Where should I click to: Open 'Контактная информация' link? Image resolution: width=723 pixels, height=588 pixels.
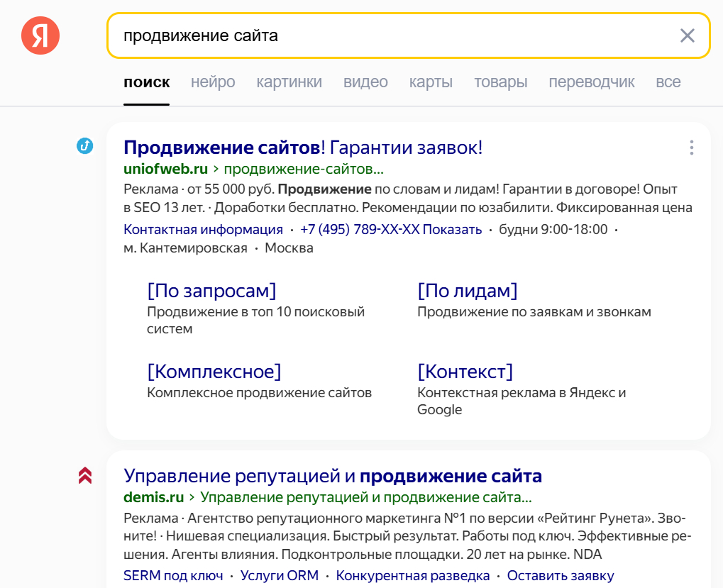click(x=203, y=230)
